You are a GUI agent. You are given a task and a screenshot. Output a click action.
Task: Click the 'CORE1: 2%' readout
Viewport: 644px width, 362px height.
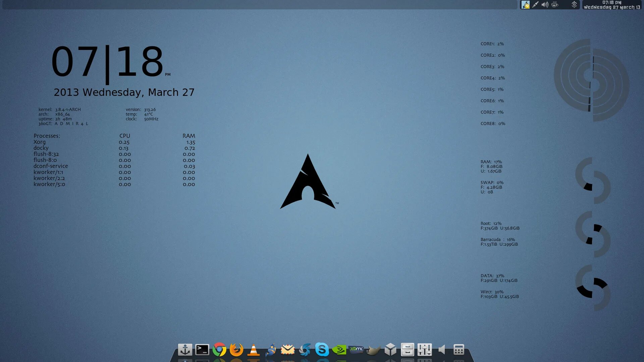pos(492,44)
